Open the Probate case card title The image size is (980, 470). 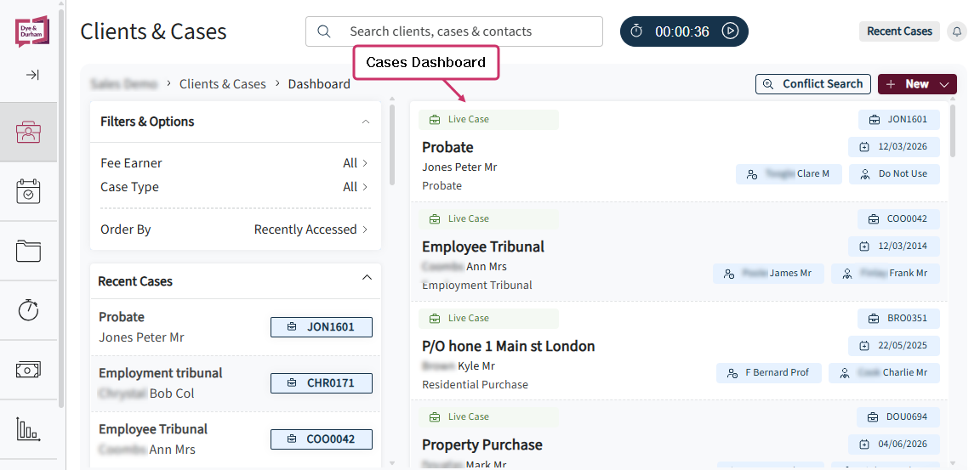point(447,147)
